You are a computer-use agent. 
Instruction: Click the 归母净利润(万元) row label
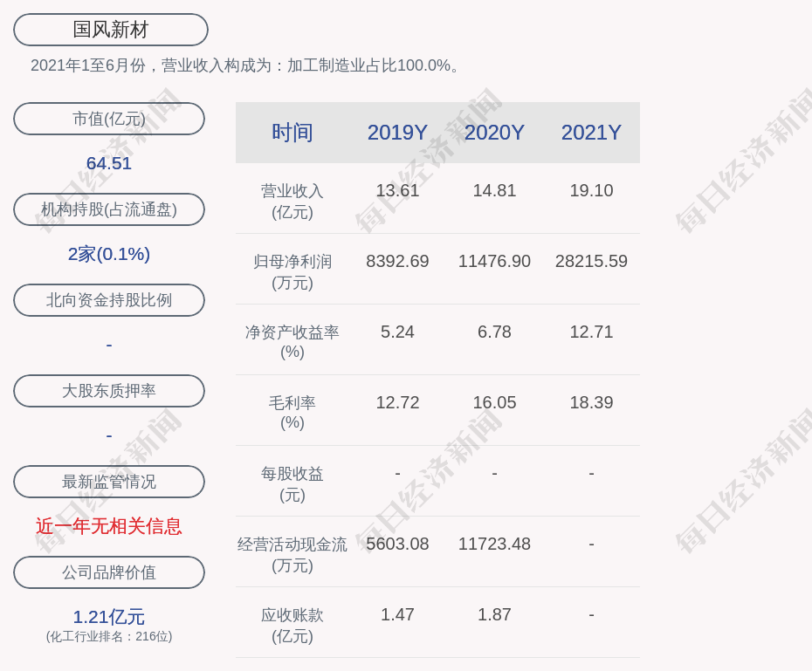tap(292, 271)
